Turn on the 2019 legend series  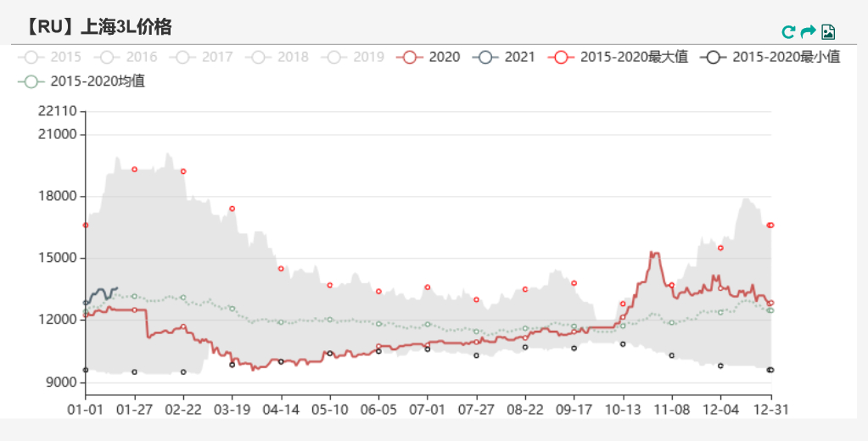tap(353, 57)
